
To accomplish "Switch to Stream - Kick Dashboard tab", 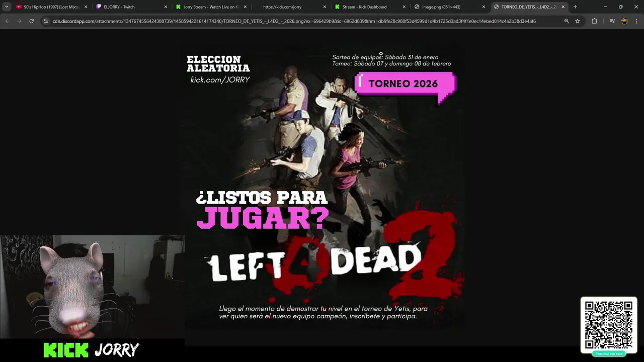I will point(370,7).
